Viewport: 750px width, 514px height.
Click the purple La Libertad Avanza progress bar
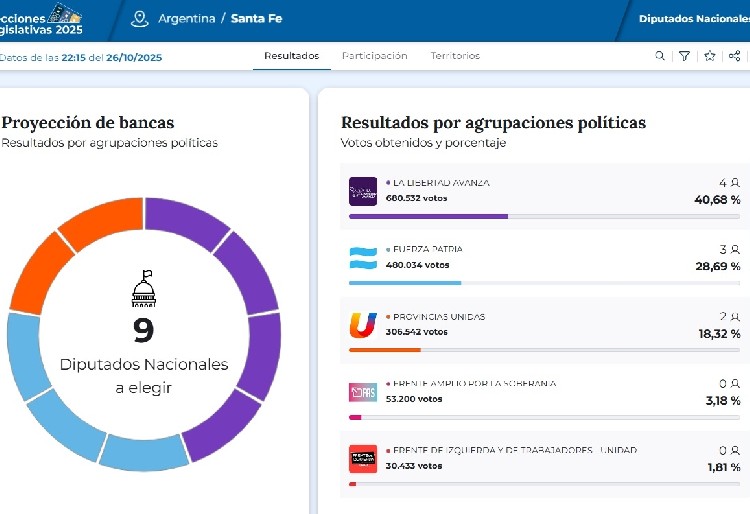(428, 216)
